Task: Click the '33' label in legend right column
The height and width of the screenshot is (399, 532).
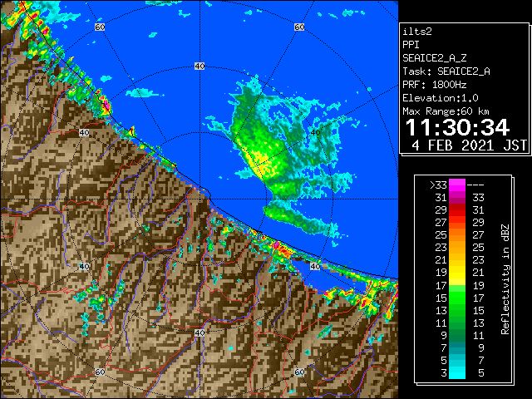Action: point(479,198)
